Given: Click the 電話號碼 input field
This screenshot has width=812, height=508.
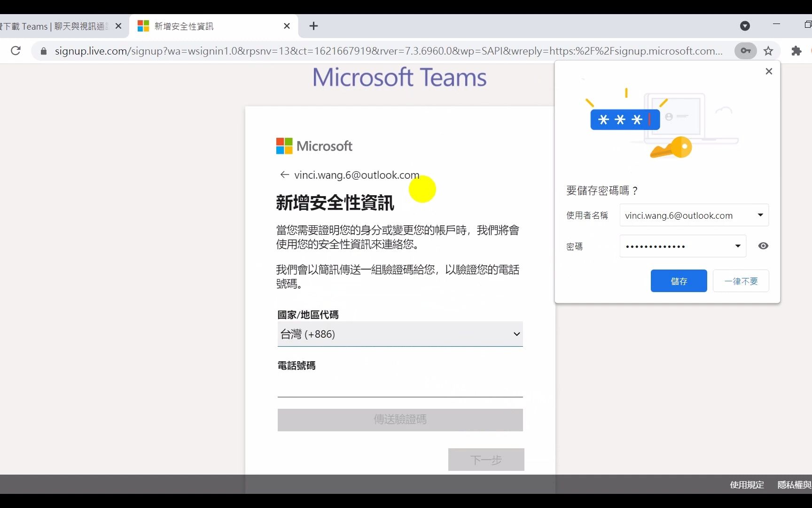Looking at the screenshot, I should pyautogui.click(x=400, y=386).
